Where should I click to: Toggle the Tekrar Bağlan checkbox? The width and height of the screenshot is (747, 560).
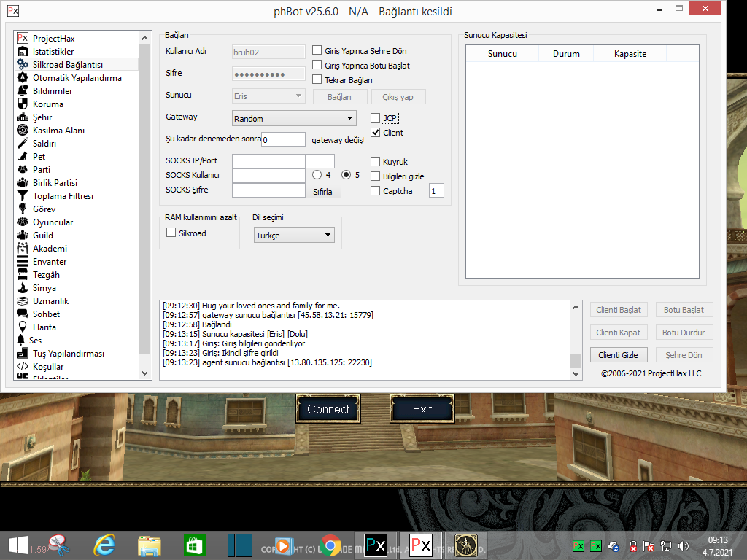click(x=317, y=80)
